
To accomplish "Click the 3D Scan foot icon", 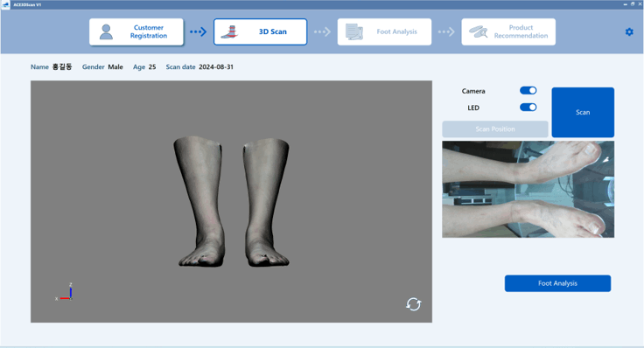I will (x=229, y=31).
